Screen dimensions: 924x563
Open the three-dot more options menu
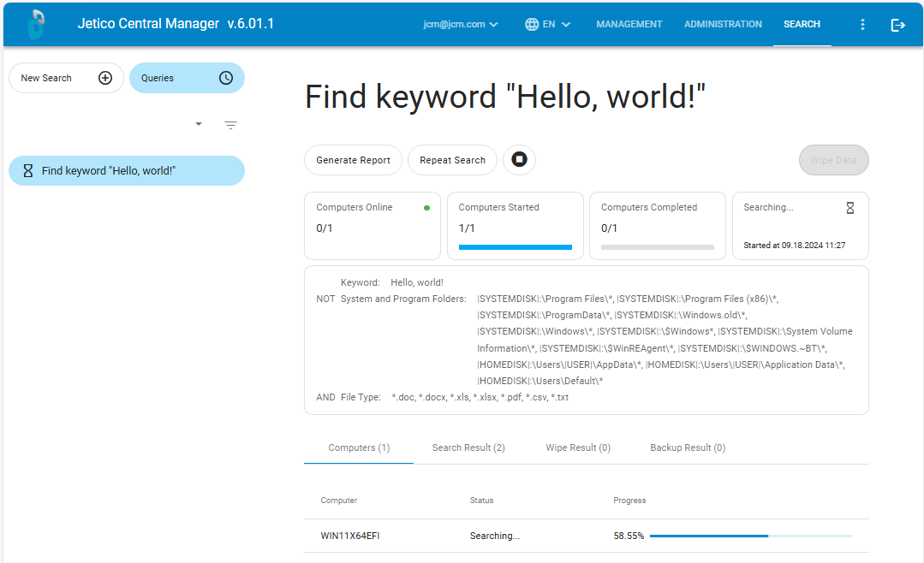[x=862, y=24]
